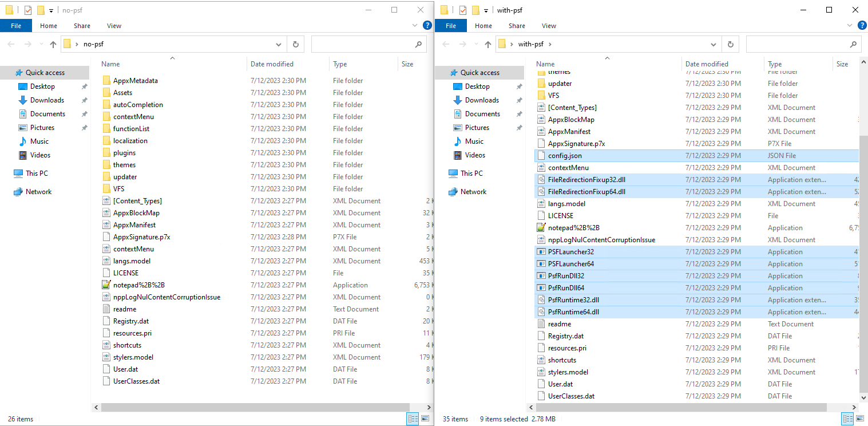Viewport: 868px width, 426px height.
Task: Click the PsfRuntime64.dll file icon
Action: pyautogui.click(x=541, y=312)
